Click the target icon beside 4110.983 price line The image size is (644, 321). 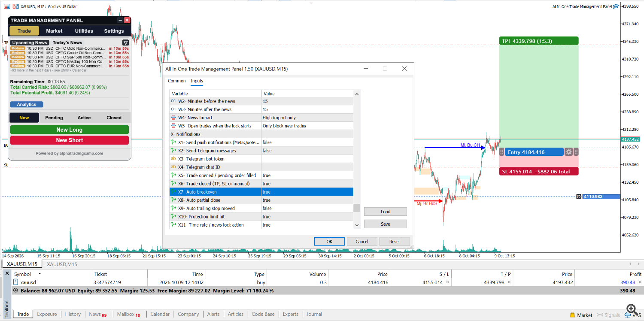(x=579, y=197)
